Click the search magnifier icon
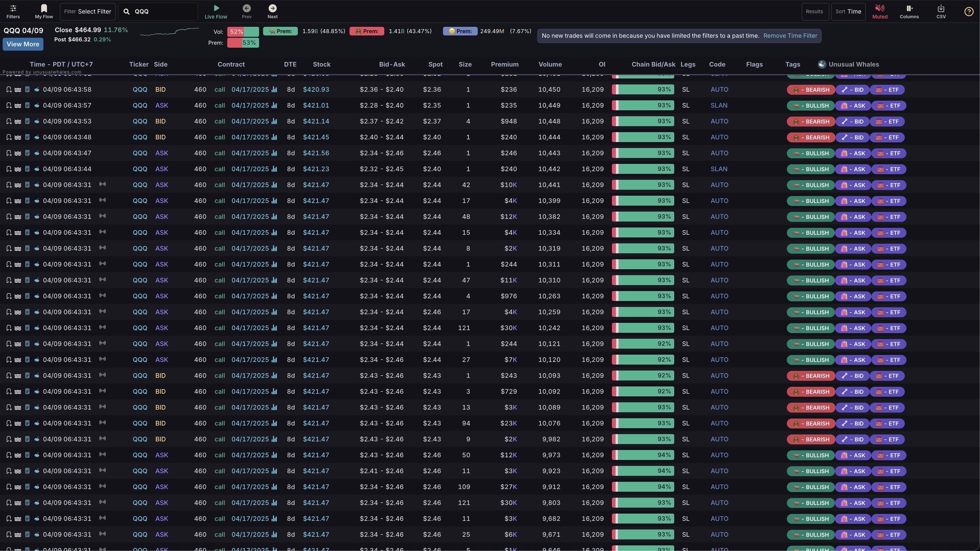980x551 pixels. tap(127, 11)
